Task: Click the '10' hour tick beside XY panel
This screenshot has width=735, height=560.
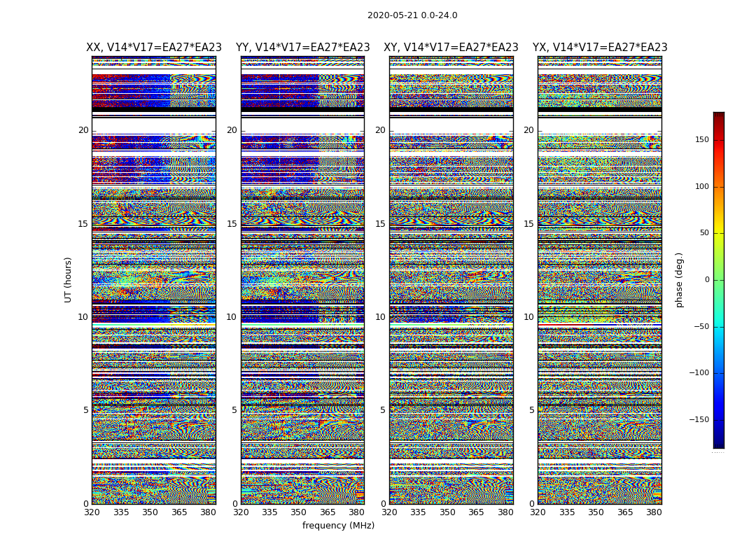Action: click(x=381, y=317)
